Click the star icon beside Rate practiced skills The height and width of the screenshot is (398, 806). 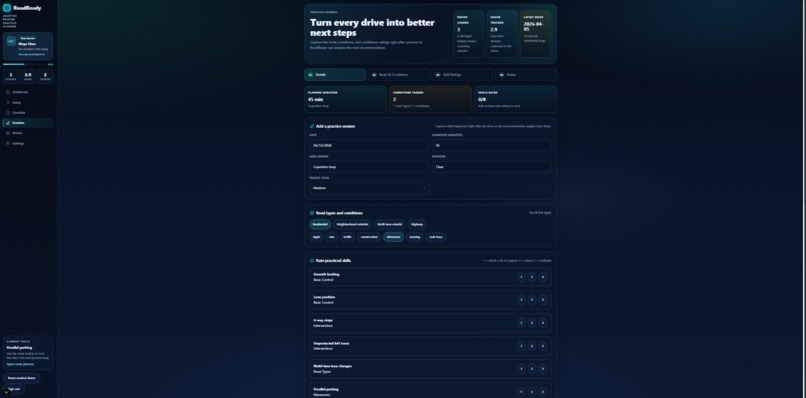point(312,261)
